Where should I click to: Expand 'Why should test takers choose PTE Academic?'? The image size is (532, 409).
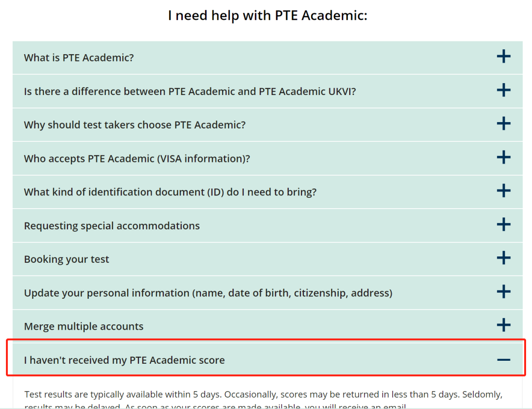pyautogui.click(x=134, y=125)
